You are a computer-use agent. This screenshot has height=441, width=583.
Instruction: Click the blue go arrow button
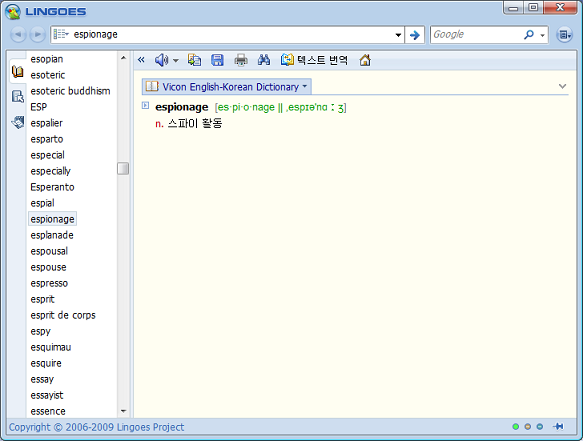(x=414, y=35)
